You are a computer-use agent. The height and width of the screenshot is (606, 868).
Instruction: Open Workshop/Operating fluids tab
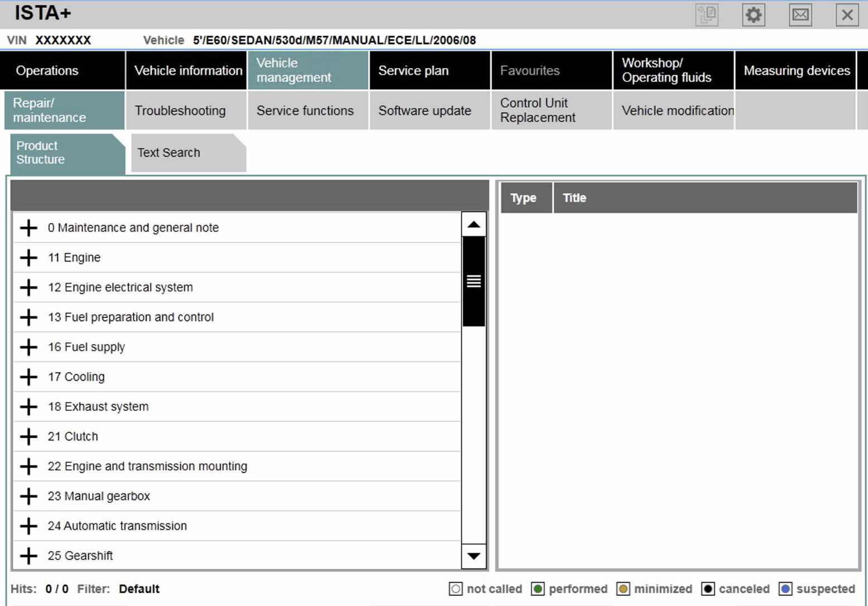click(x=674, y=70)
